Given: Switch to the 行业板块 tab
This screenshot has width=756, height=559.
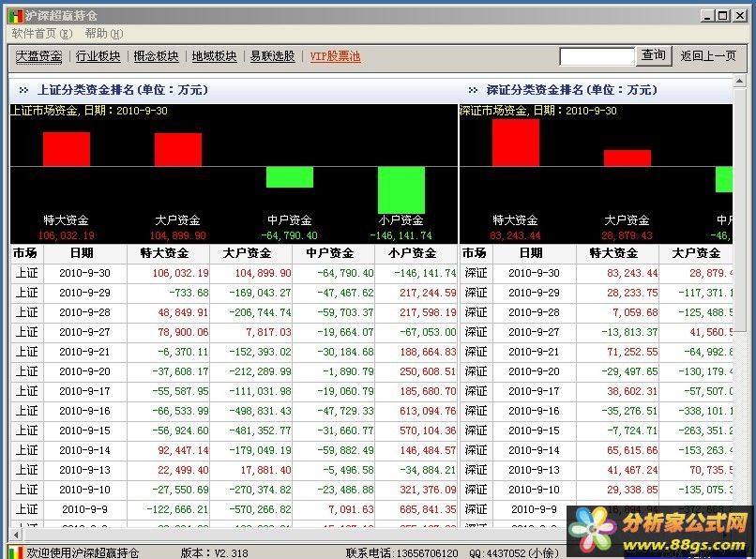Looking at the screenshot, I should click(98, 56).
